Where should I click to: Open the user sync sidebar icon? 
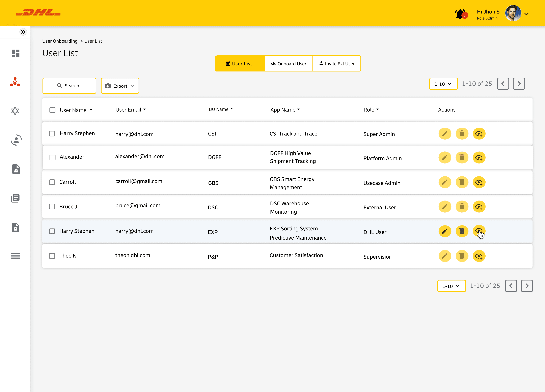(16, 140)
